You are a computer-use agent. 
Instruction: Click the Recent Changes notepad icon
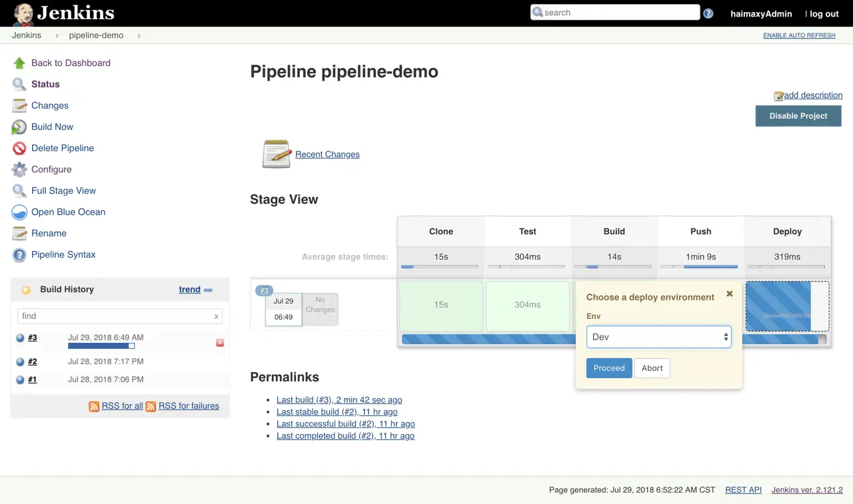click(x=276, y=153)
